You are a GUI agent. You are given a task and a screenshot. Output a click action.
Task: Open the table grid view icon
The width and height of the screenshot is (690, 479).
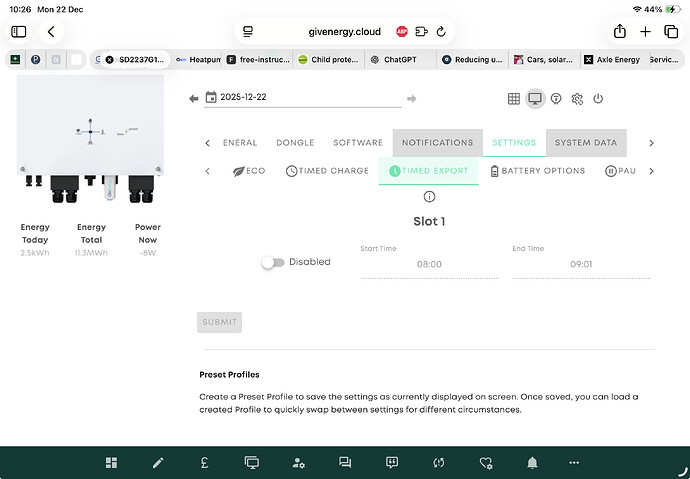point(513,99)
